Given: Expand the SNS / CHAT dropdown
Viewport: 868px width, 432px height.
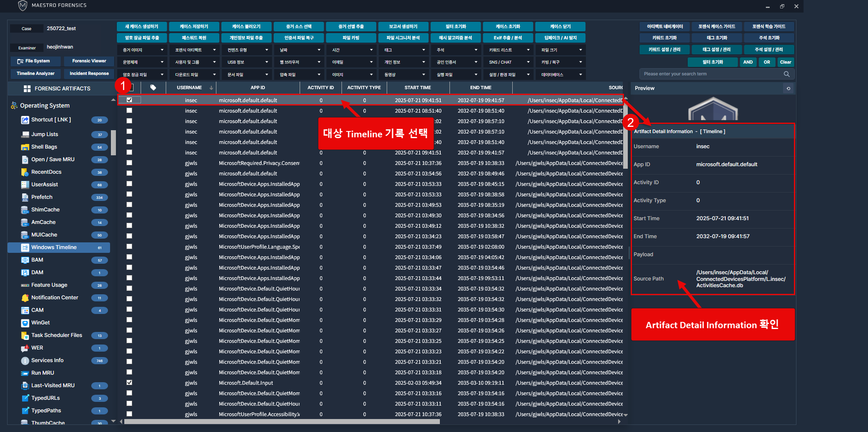Looking at the screenshot, I should (x=508, y=62).
